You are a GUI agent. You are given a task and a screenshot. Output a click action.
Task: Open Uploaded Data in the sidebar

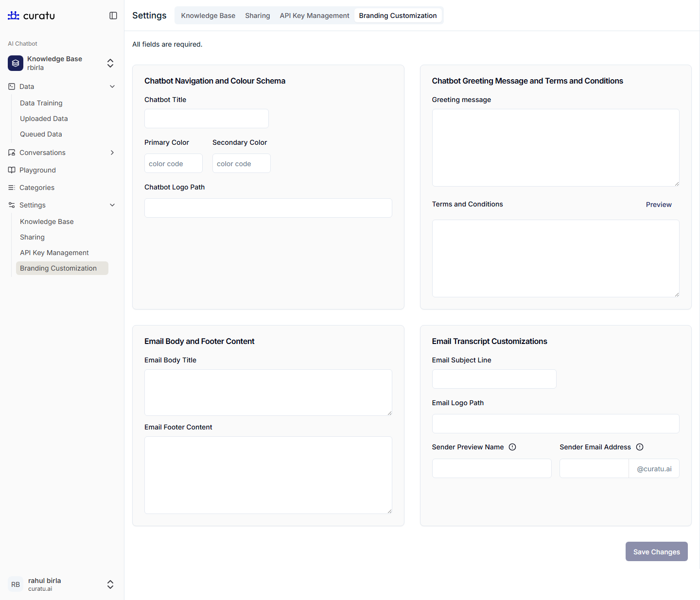click(x=44, y=119)
